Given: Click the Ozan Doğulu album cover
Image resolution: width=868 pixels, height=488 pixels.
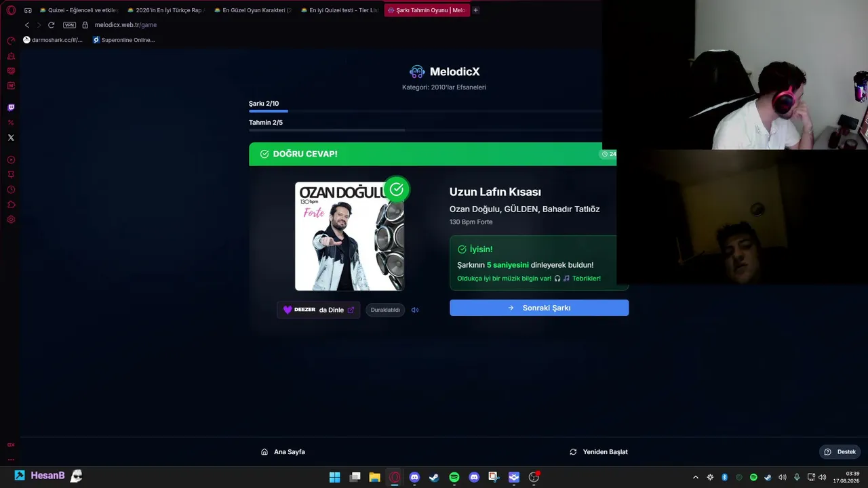Looking at the screenshot, I should [349, 236].
